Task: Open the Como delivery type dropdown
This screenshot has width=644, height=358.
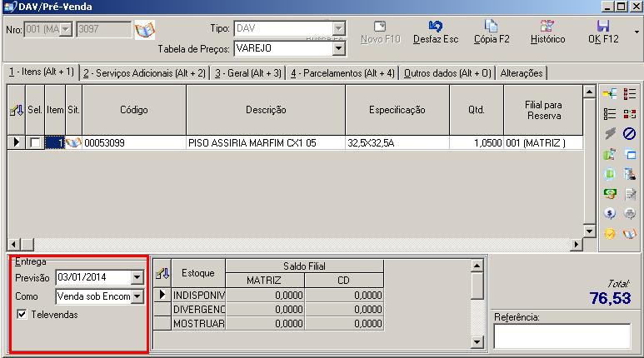Action: pos(137,296)
